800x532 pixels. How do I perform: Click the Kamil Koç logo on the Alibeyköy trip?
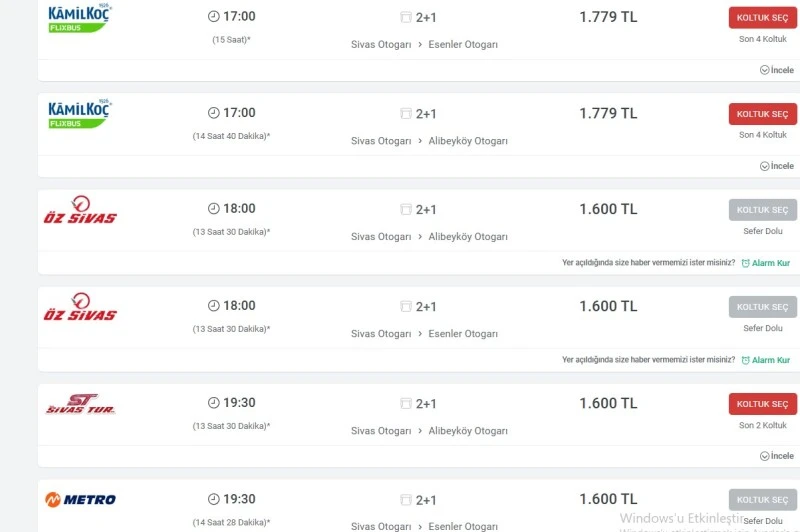coord(80,114)
